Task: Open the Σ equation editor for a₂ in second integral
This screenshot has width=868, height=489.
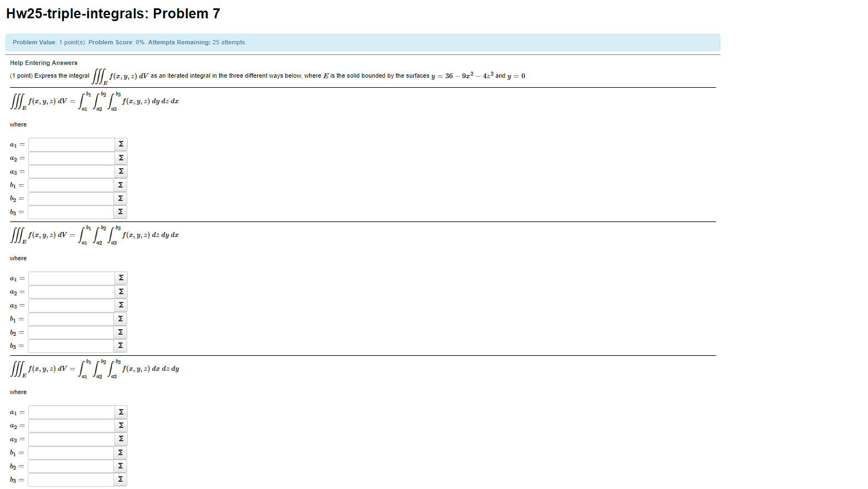Action: click(121, 291)
